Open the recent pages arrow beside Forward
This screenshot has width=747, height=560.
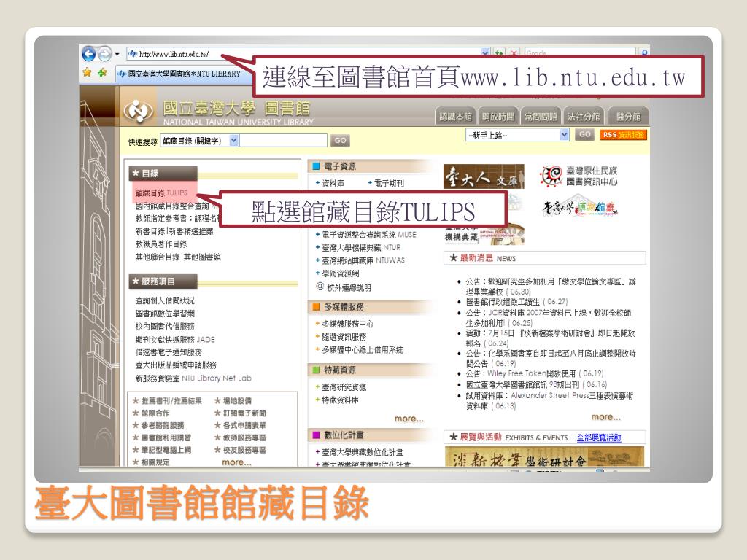tap(117, 54)
